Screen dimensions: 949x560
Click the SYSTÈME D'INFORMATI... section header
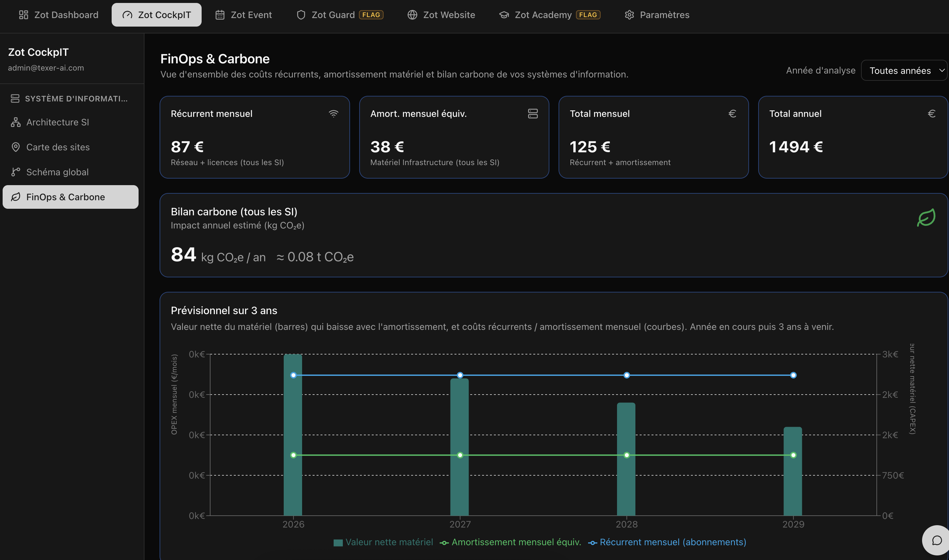[x=70, y=98]
